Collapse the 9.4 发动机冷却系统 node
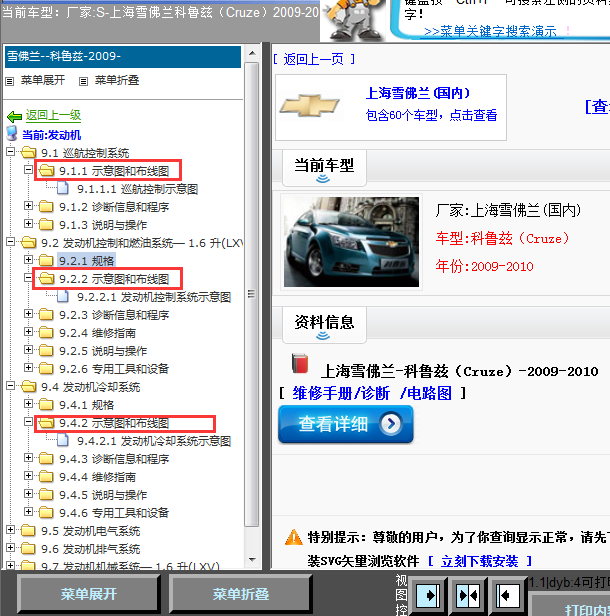610x616 pixels. coord(11,386)
